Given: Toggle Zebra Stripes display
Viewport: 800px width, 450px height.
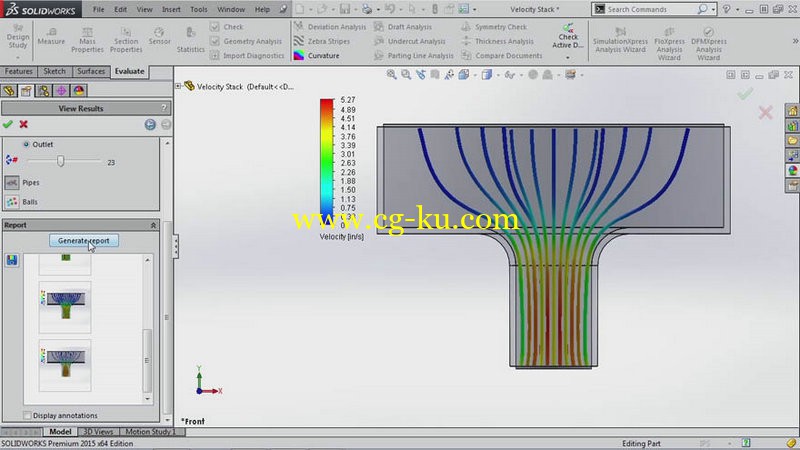Looking at the screenshot, I should point(322,41).
